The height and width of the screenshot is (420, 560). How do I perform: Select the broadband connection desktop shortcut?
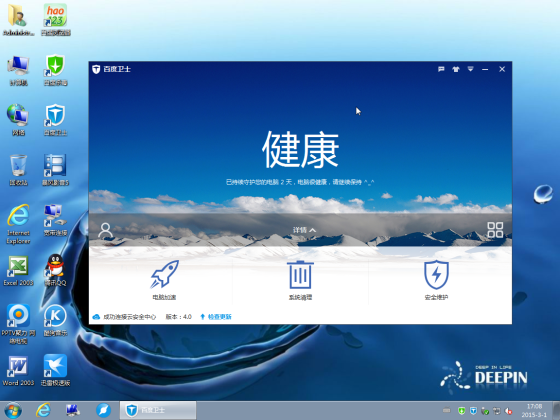(55, 220)
